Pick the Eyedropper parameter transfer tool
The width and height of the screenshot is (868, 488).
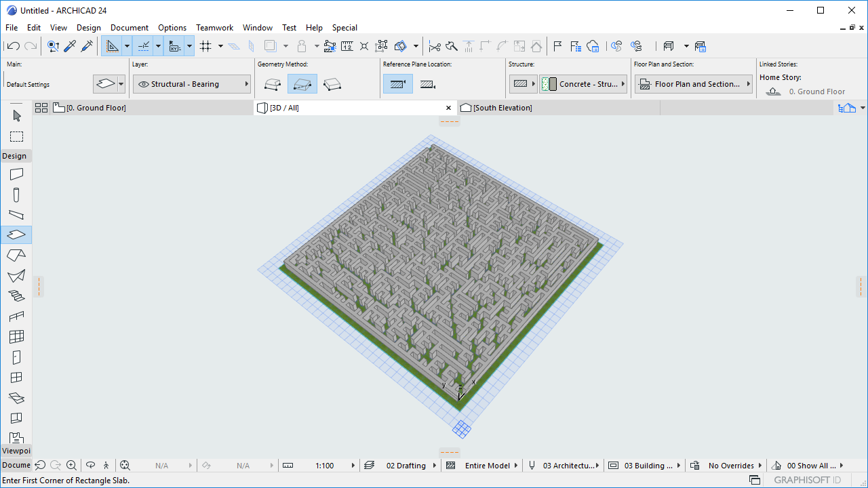pos(70,45)
